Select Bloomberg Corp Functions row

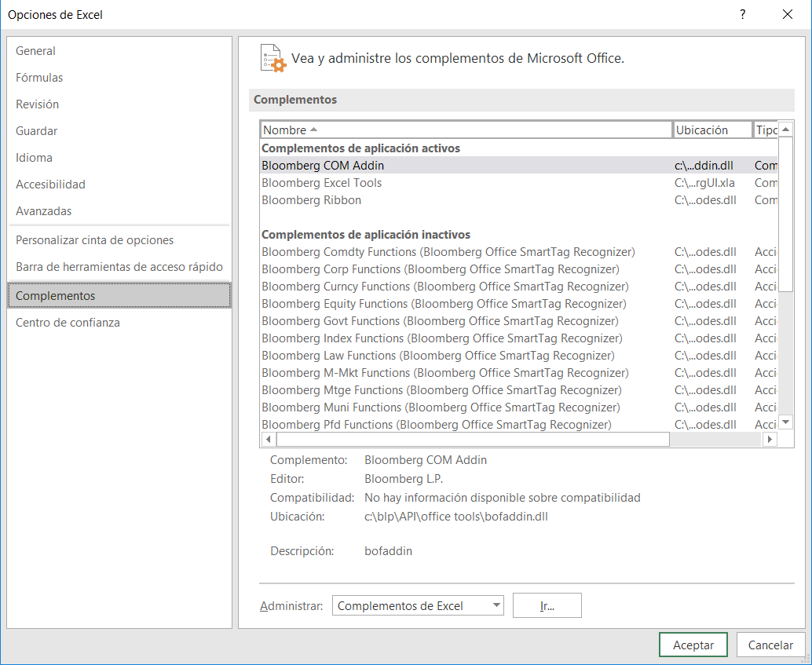click(518, 269)
